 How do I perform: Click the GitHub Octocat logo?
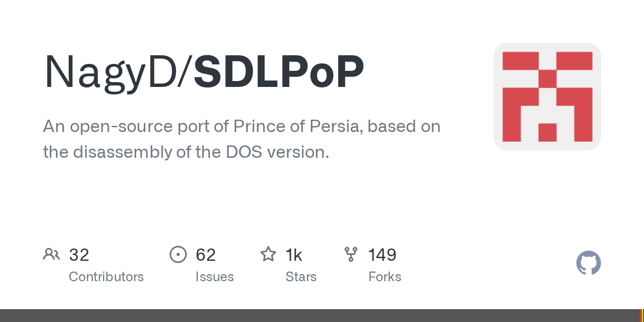(x=588, y=264)
